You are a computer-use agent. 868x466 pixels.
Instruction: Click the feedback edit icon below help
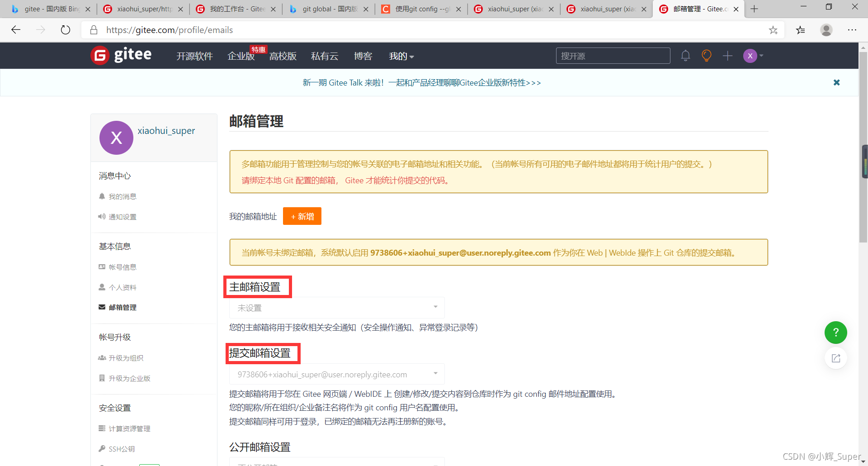[835, 358]
